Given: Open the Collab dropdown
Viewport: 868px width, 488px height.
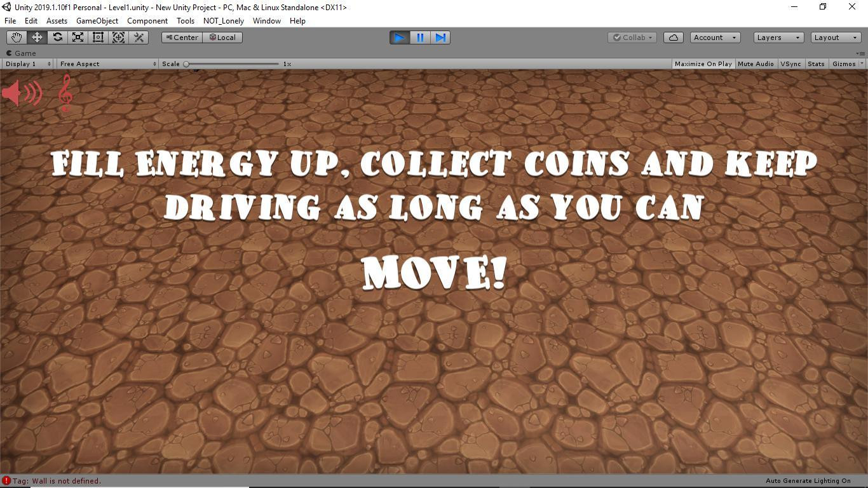Looking at the screenshot, I should (x=632, y=37).
